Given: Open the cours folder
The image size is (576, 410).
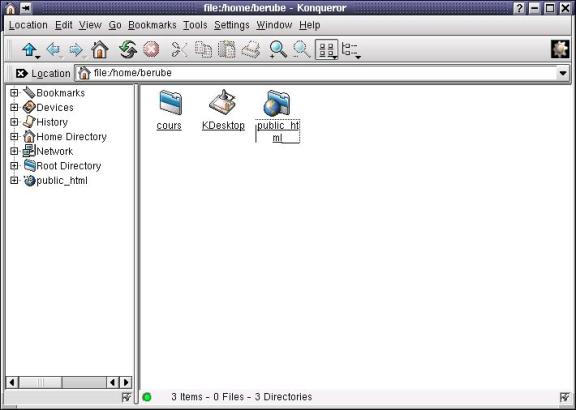Looking at the screenshot, I should 169,110.
